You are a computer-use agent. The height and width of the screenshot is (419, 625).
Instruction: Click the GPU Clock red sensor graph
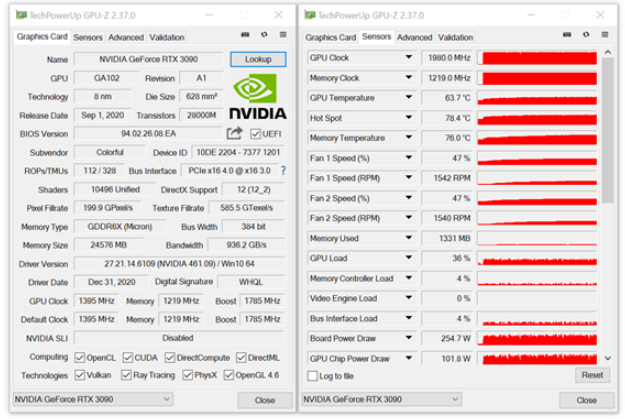tap(537, 58)
